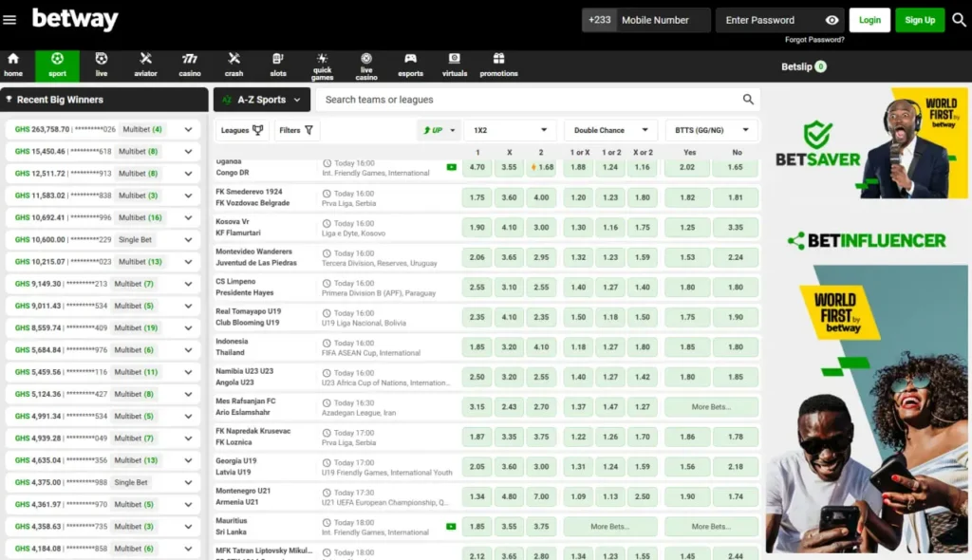
Task: Open Real Tomayapo U19 match details
Action: (248, 317)
